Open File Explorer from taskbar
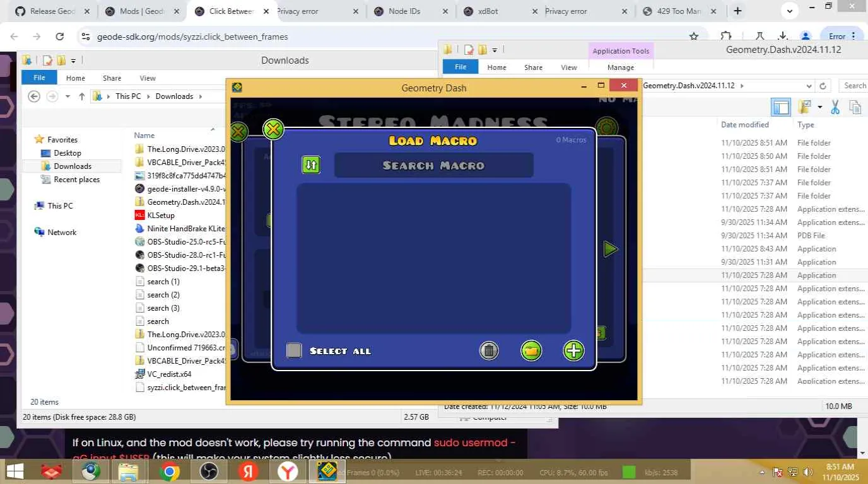The image size is (868, 484). [129, 471]
